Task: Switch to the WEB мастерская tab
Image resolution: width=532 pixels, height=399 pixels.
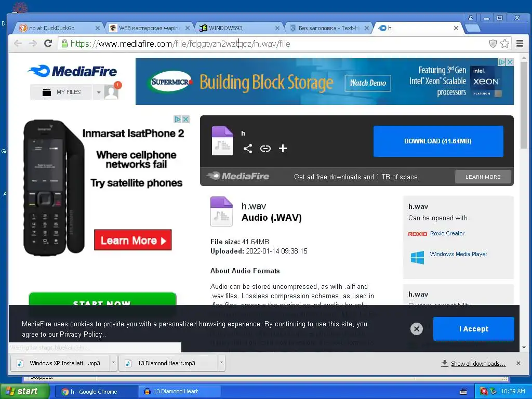Action: (x=149, y=28)
